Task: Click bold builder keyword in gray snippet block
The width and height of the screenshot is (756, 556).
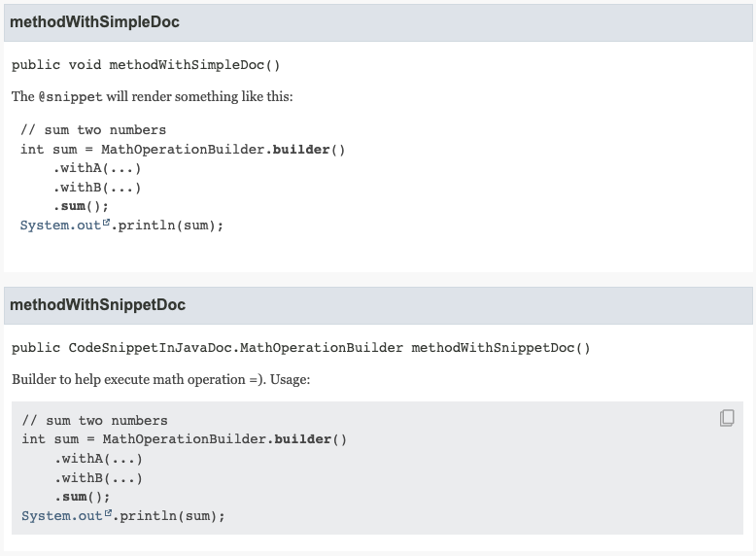Action: pyautogui.click(x=302, y=439)
